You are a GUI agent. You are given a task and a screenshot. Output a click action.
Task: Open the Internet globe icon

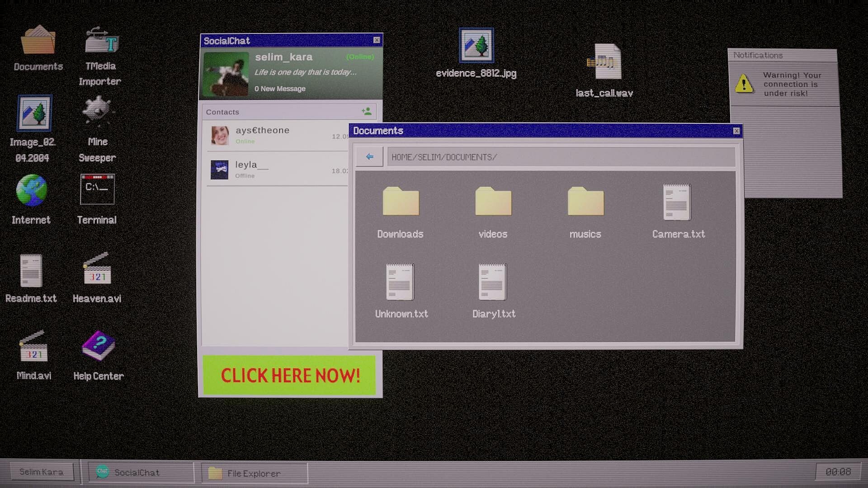31,191
